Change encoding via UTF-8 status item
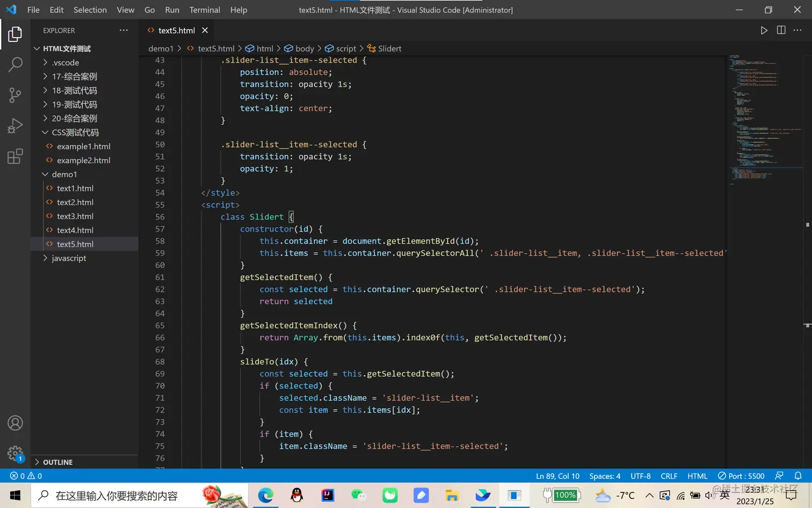 641,476
